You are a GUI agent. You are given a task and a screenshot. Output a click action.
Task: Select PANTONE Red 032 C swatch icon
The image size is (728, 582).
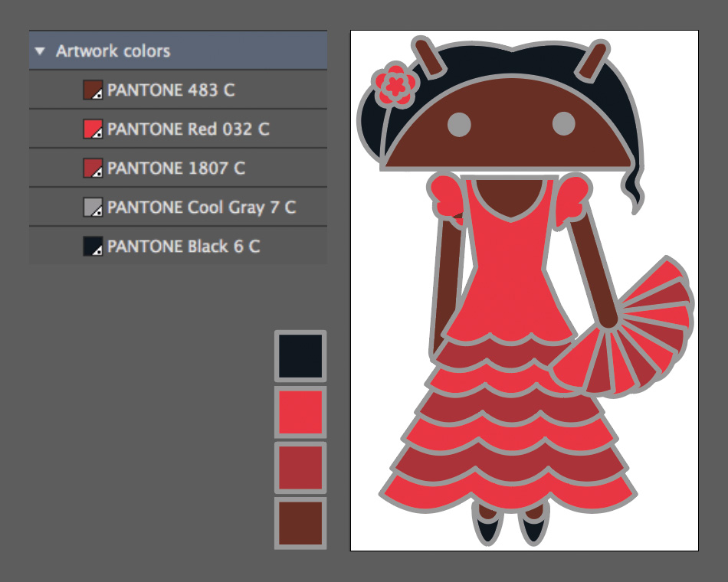point(93,129)
